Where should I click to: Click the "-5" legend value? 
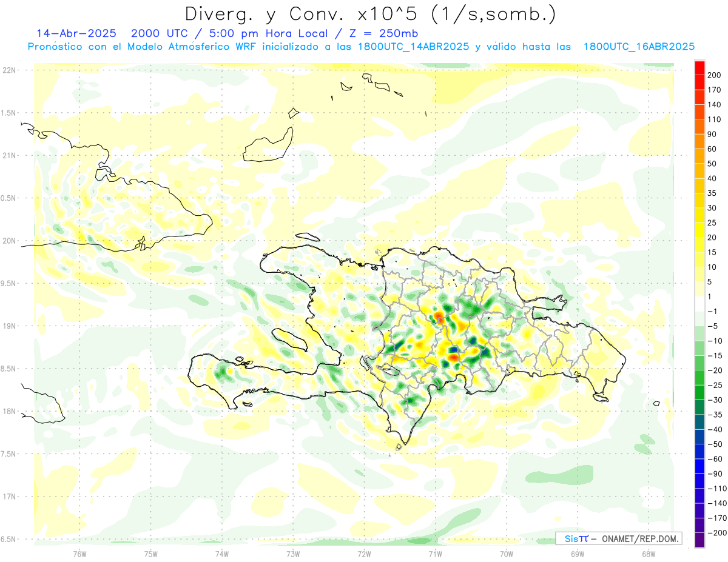click(x=712, y=326)
